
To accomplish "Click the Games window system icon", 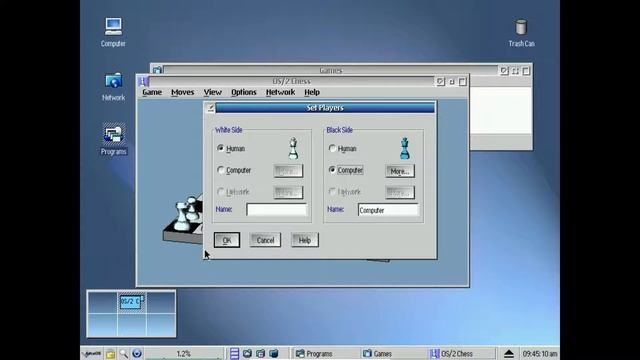I will click(x=157, y=70).
